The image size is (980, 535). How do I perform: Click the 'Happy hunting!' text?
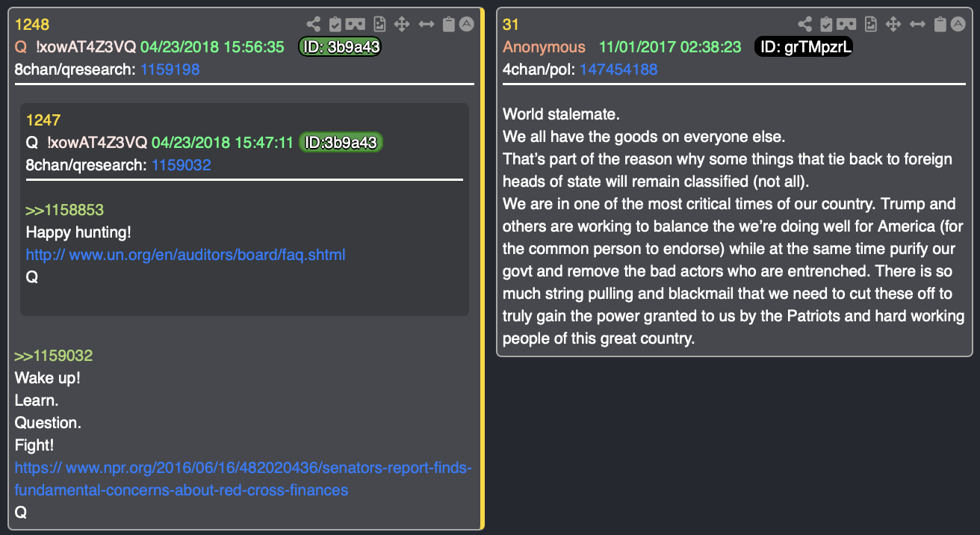click(78, 232)
